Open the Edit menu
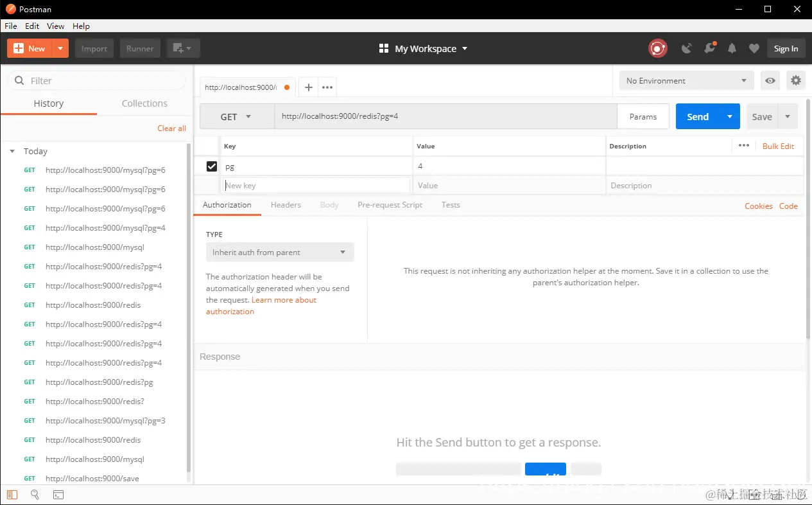Image resolution: width=812 pixels, height=505 pixels. coord(32,26)
